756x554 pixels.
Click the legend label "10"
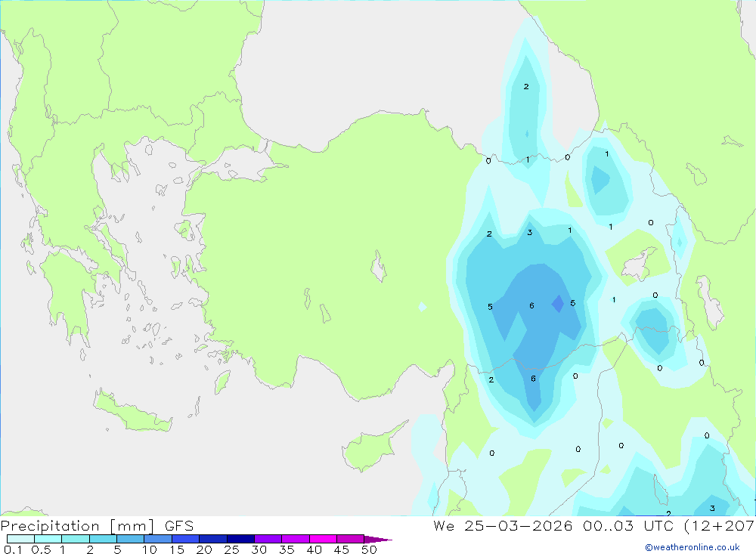click(149, 549)
